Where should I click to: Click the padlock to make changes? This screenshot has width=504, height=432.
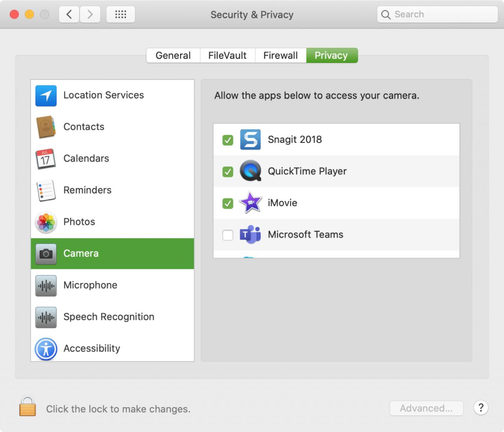pyautogui.click(x=28, y=406)
